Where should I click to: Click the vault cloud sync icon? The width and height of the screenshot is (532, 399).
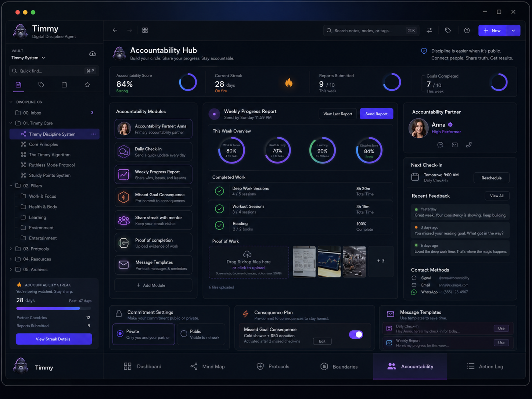click(93, 54)
